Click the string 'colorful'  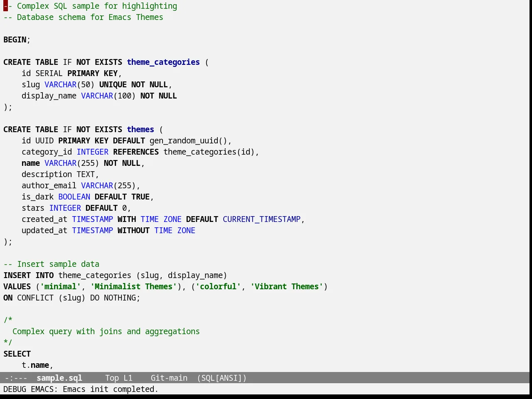pyautogui.click(x=218, y=286)
